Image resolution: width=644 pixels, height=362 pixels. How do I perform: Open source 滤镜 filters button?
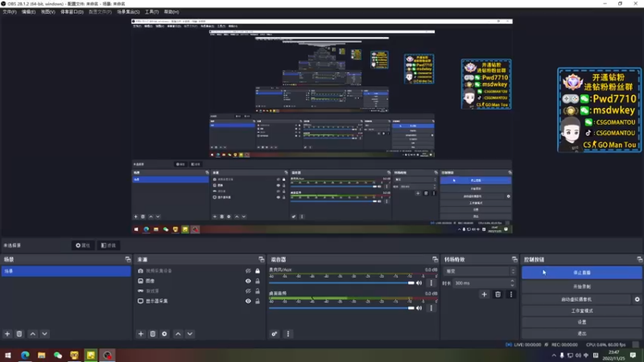pyautogui.click(x=109, y=245)
